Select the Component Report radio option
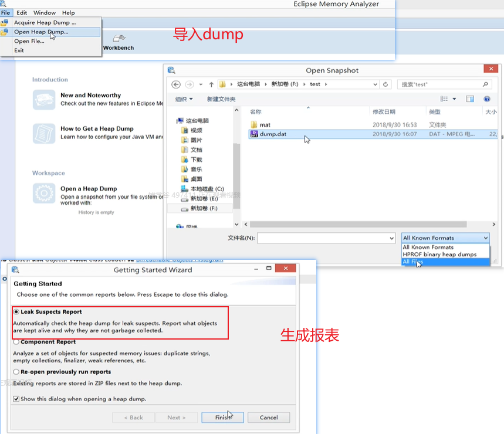The width and height of the screenshot is (504, 434). pos(16,341)
